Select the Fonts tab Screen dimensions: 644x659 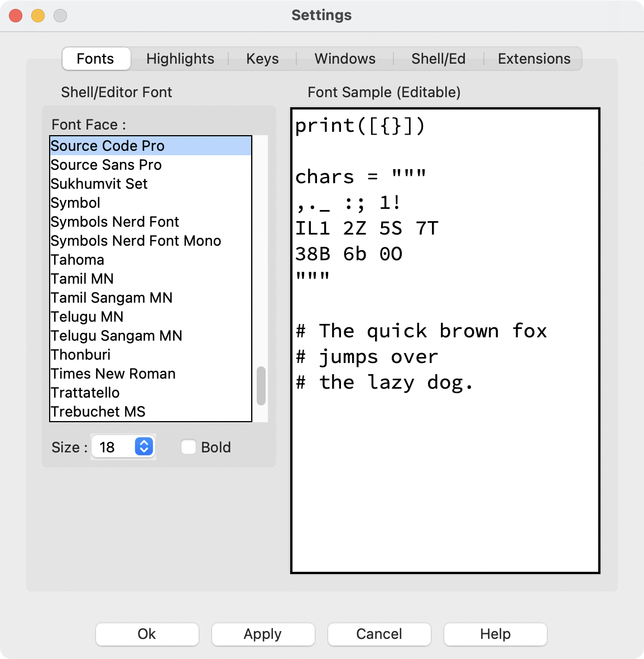(95, 58)
